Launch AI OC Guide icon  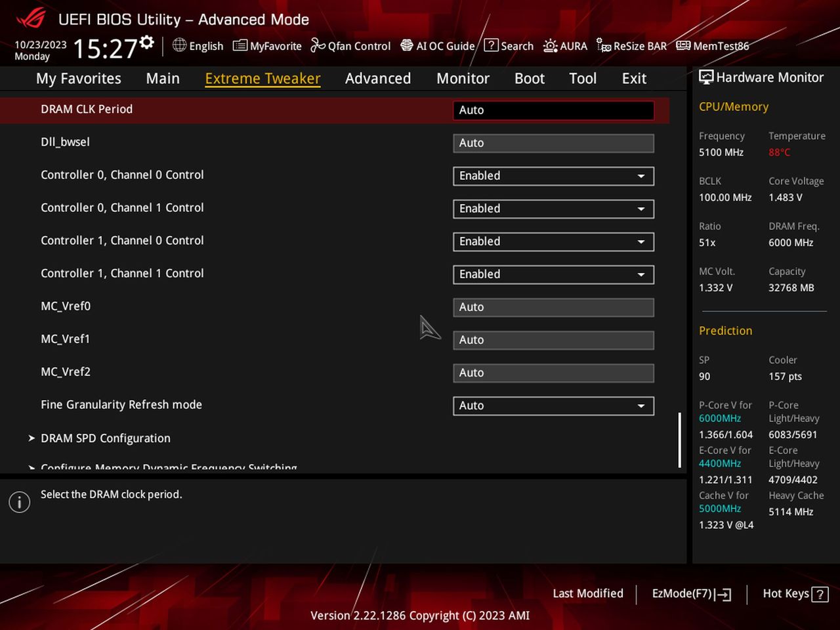click(x=407, y=45)
